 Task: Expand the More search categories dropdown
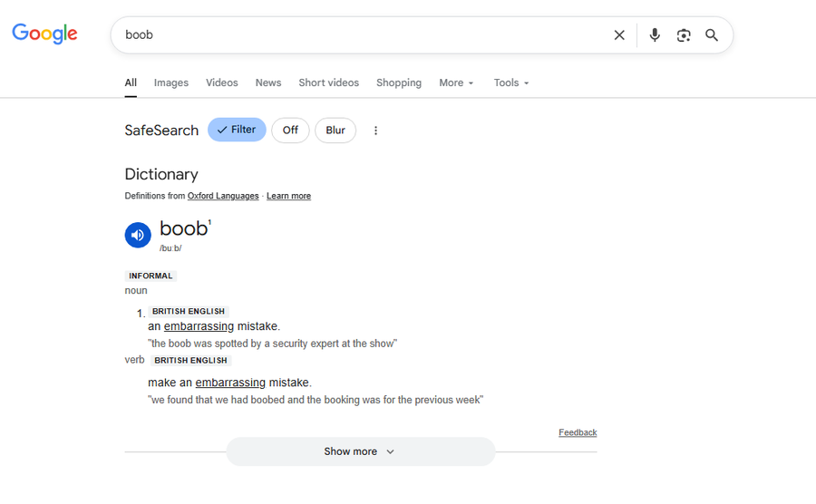[x=456, y=82]
